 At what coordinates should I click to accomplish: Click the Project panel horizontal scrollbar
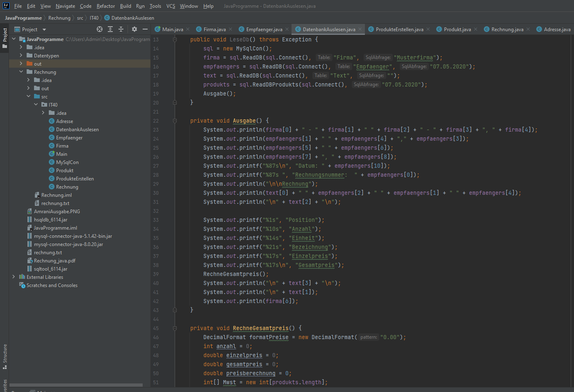point(76,385)
